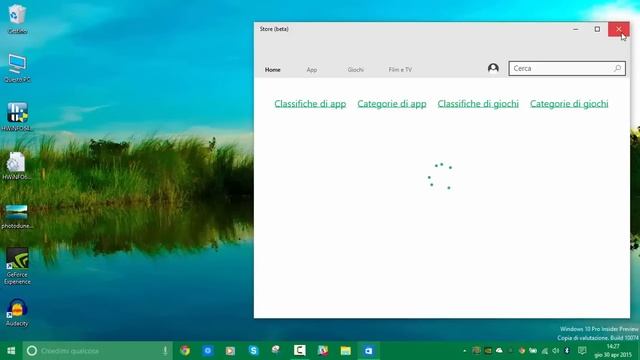Click into the Cerca search field

pos(567,68)
